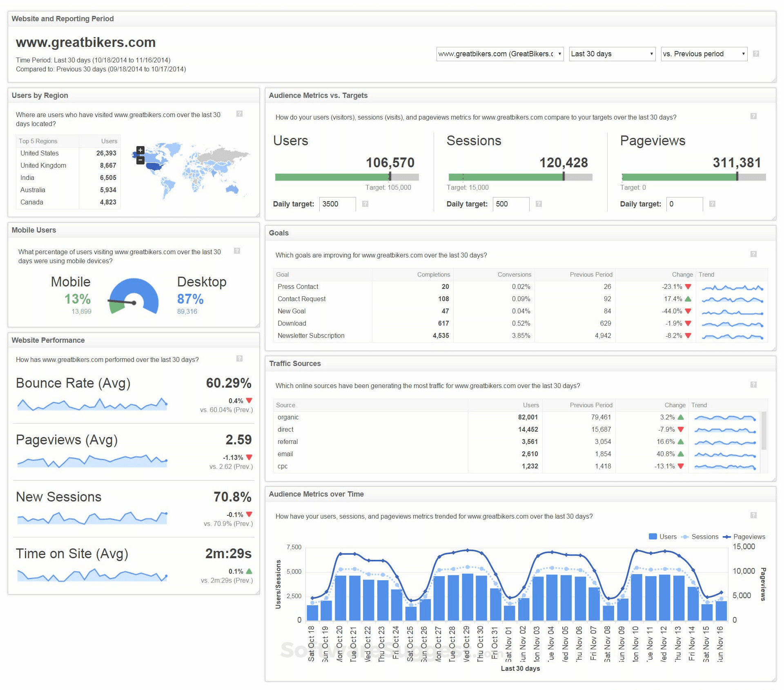784x690 pixels.
Task: Click map zoom in plus button
Action: click(140, 150)
